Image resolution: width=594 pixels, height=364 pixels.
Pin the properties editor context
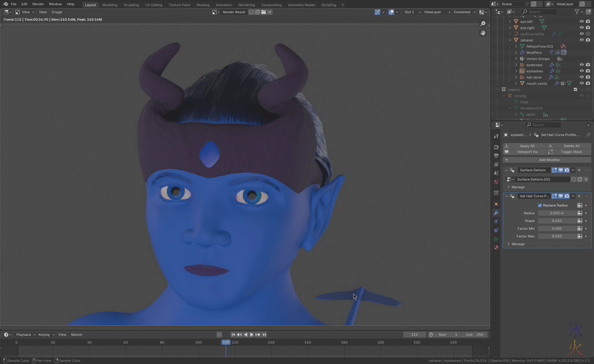click(588, 135)
